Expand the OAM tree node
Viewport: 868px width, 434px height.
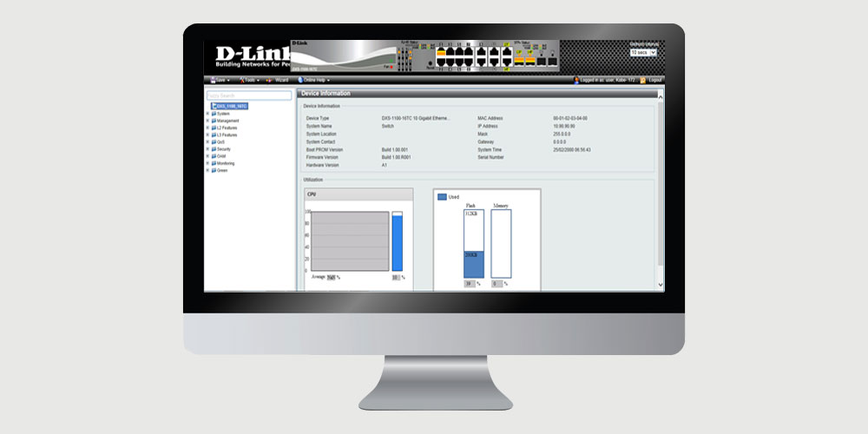click(x=207, y=156)
